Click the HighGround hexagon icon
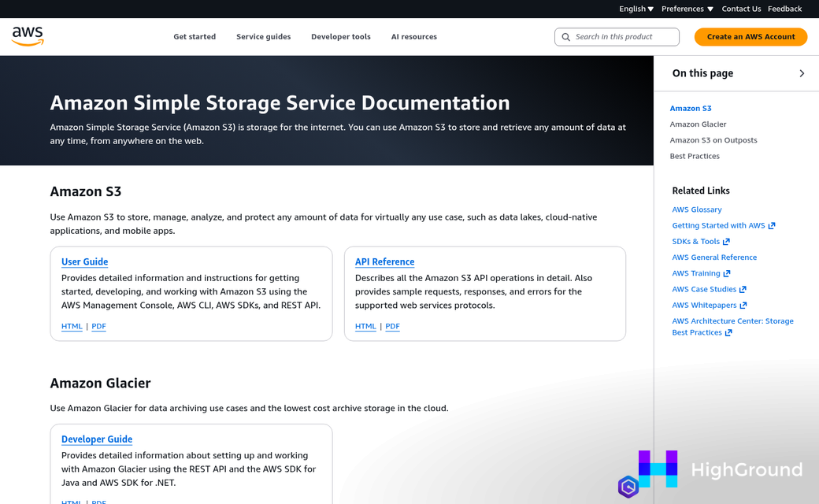Screen dimensions: 819x504 click(628, 487)
